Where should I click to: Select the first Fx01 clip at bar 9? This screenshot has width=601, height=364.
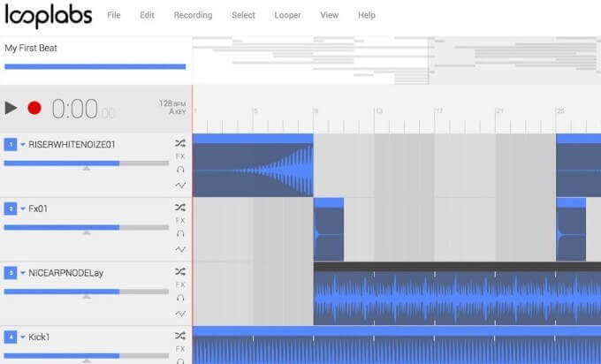(x=329, y=230)
